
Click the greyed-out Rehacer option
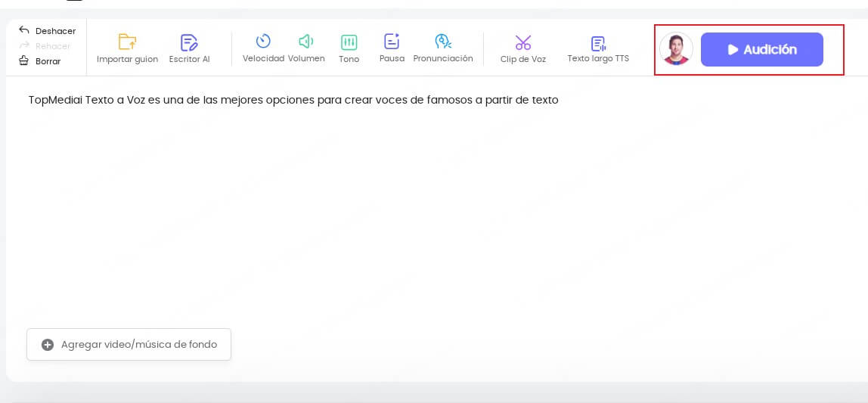pyautogui.click(x=45, y=46)
